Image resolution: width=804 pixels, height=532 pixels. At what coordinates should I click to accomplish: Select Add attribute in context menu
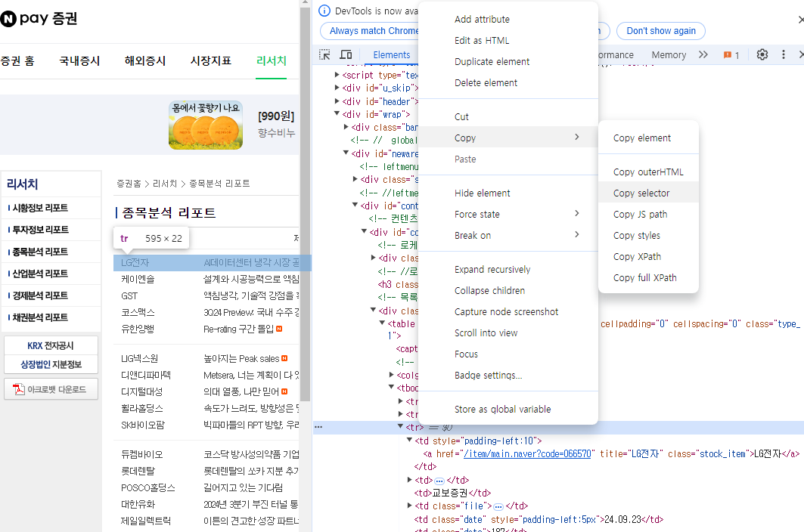(508, 20)
